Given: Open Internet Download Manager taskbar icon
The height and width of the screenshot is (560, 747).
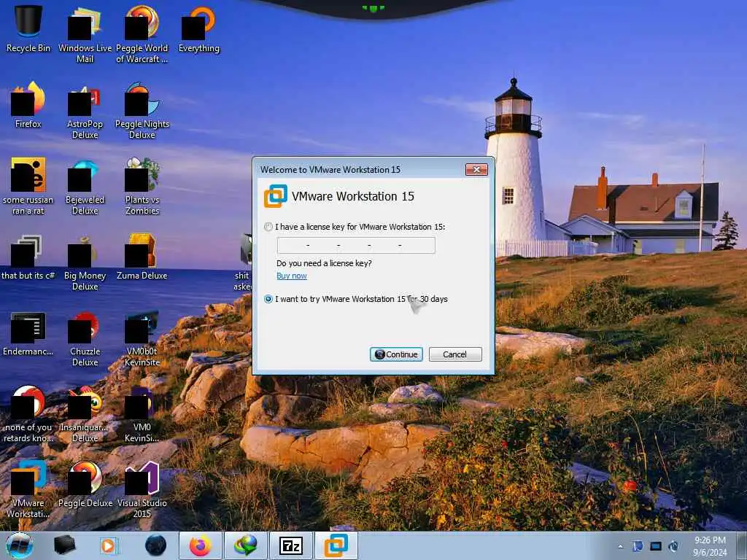Looking at the screenshot, I should pyautogui.click(x=246, y=545).
